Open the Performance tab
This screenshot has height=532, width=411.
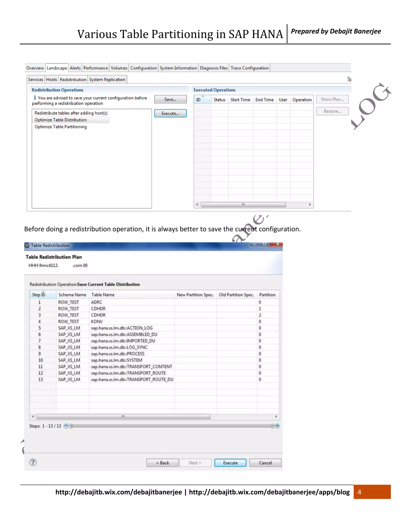pyautogui.click(x=96, y=68)
